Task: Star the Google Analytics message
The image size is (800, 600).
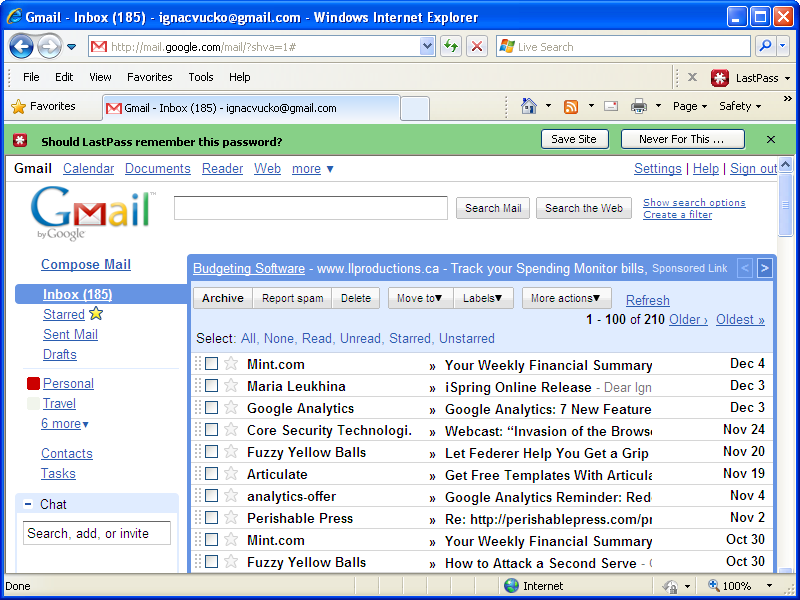Action: click(x=231, y=407)
